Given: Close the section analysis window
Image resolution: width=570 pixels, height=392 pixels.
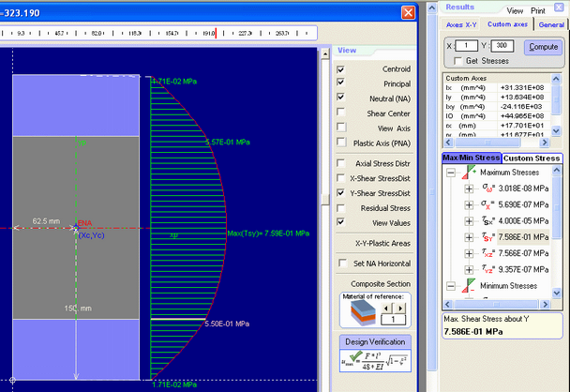Looking at the screenshot, I should (x=408, y=13).
